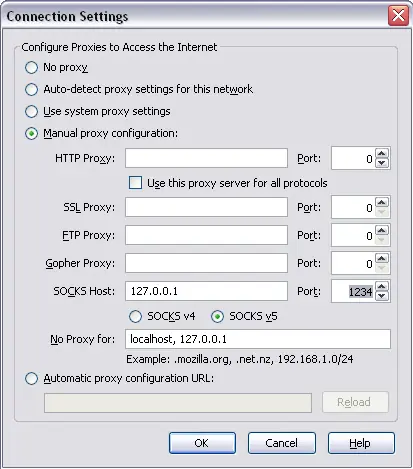This screenshot has width=413, height=469.
Task: Click the 'SOCKS Host:' label
Action: [x=84, y=291]
